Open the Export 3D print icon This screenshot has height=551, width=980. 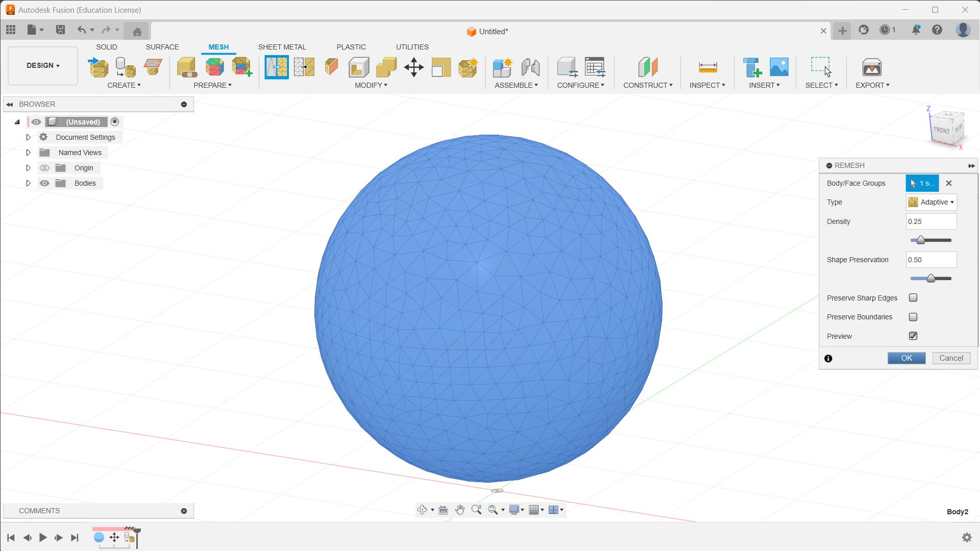(x=871, y=67)
